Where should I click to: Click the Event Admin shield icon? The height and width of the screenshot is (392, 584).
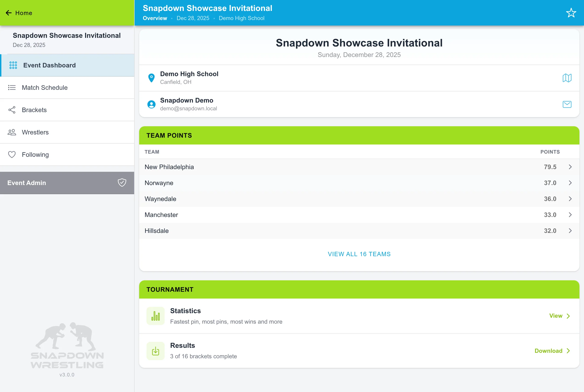[122, 183]
